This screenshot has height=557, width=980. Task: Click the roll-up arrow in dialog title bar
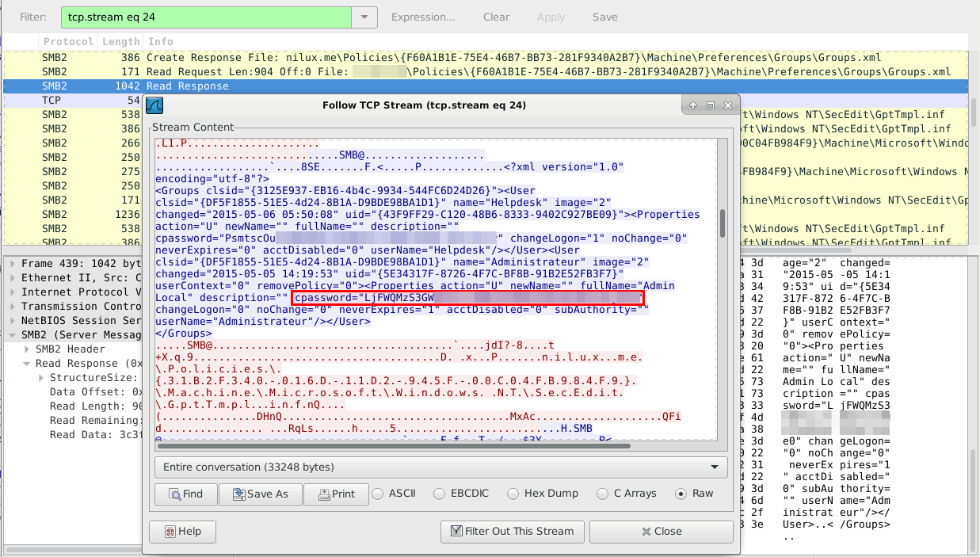(x=693, y=105)
